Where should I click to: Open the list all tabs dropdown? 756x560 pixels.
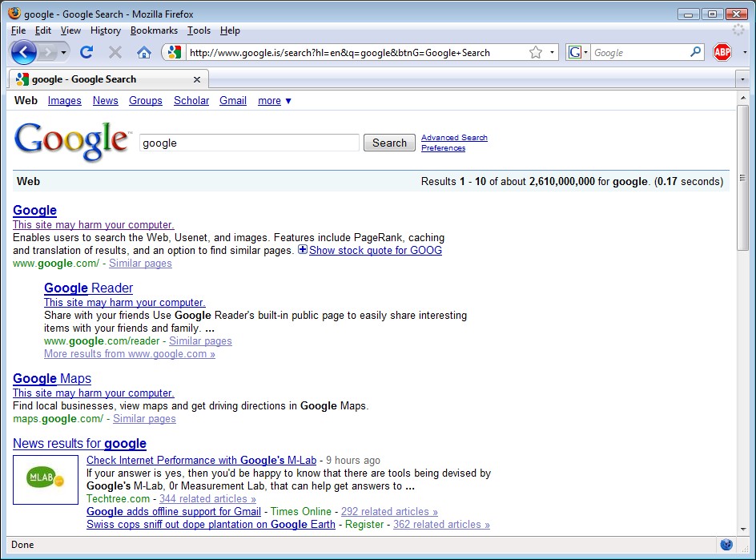742,79
